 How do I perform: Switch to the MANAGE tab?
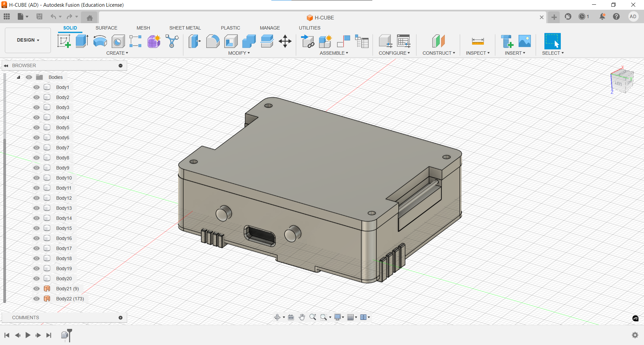click(270, 28)
